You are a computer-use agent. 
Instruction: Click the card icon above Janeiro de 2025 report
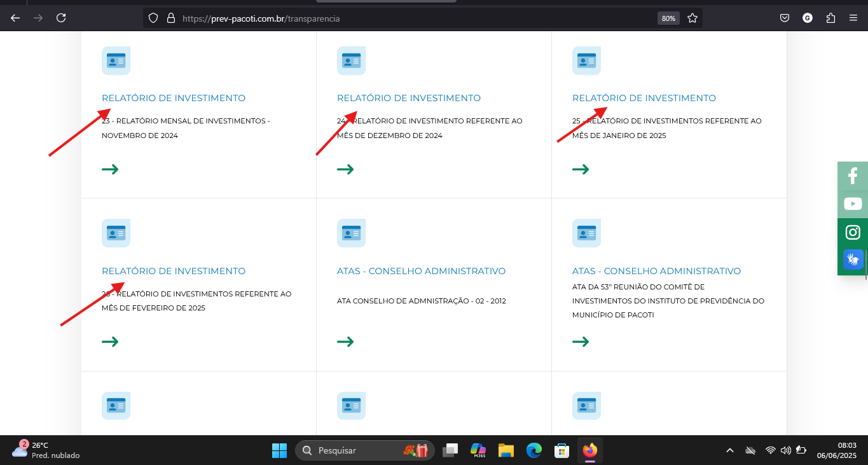[586, 61]
